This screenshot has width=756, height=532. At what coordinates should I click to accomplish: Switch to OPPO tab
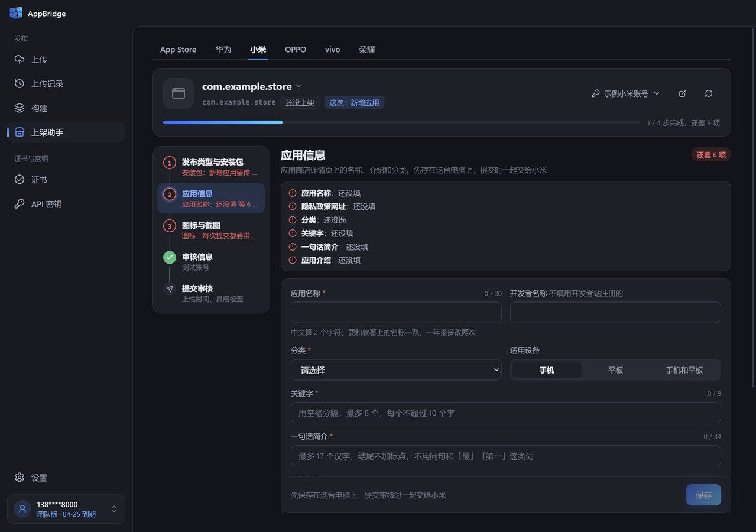click(x=296, y=50)
